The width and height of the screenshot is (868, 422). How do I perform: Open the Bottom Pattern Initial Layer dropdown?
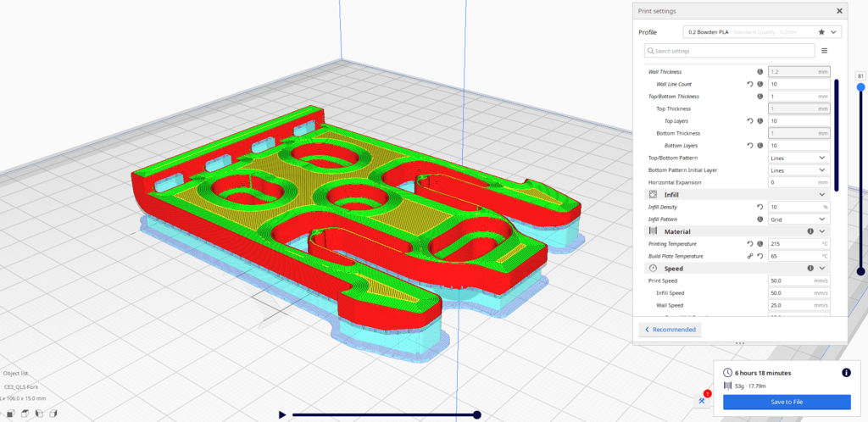tap(798, 169)
